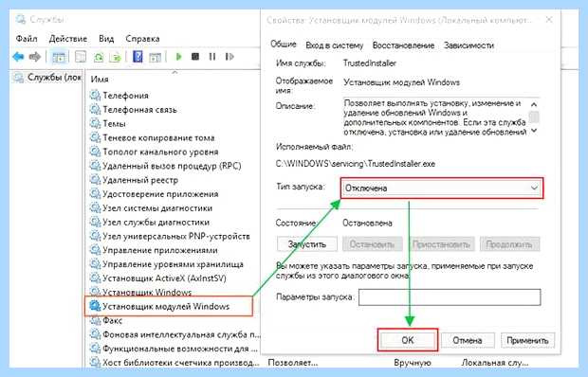Close the service properties dialog

[x=548, y=20]
